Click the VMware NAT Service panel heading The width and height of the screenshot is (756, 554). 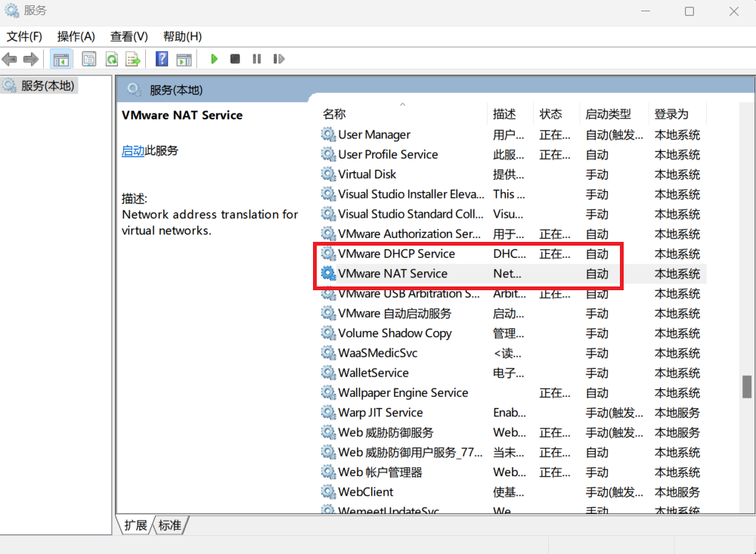(x=182, y=115)
